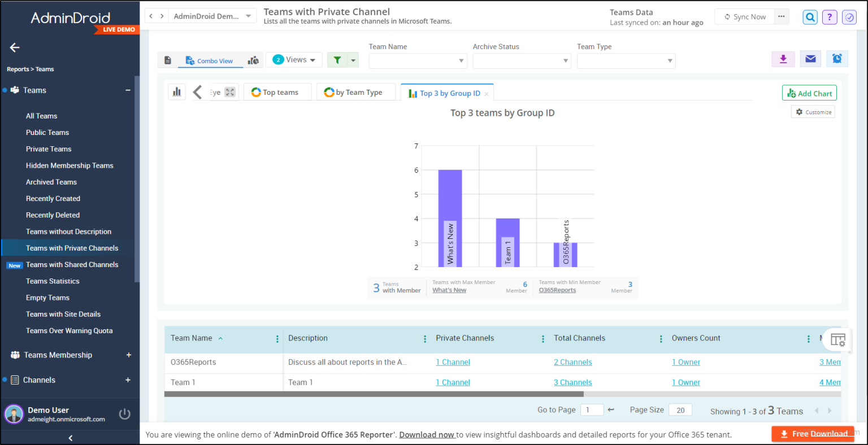Screen dimensions: 868x445
Task: Open the help question mark icon
Action: coord(829,17)
